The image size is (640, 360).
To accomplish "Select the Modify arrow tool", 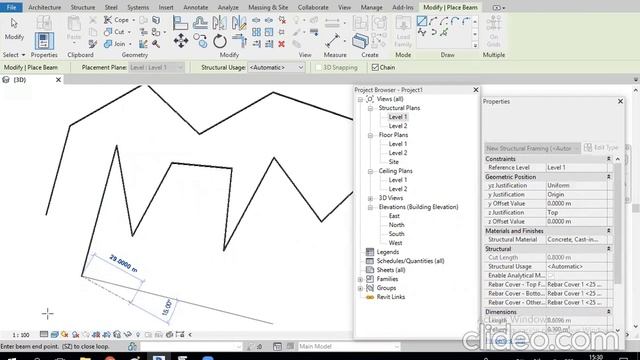I will point(14,28).
